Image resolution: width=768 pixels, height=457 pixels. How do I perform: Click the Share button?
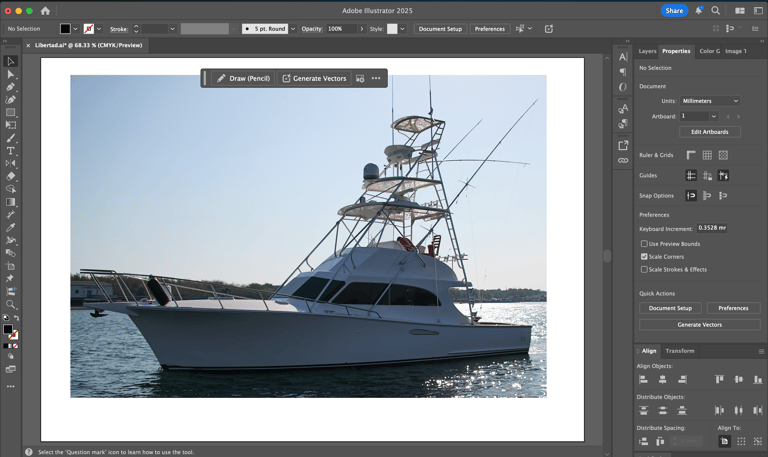(x=674, y=10)
